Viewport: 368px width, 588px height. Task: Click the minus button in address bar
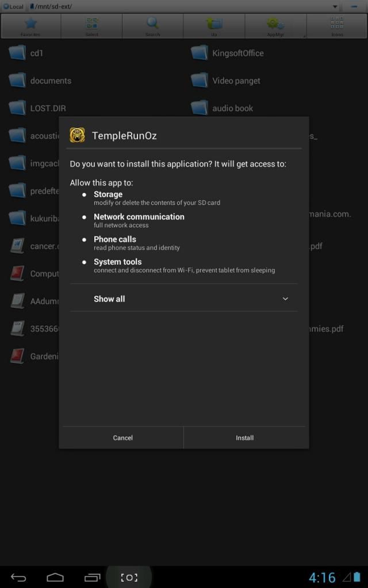coord(354,7)
